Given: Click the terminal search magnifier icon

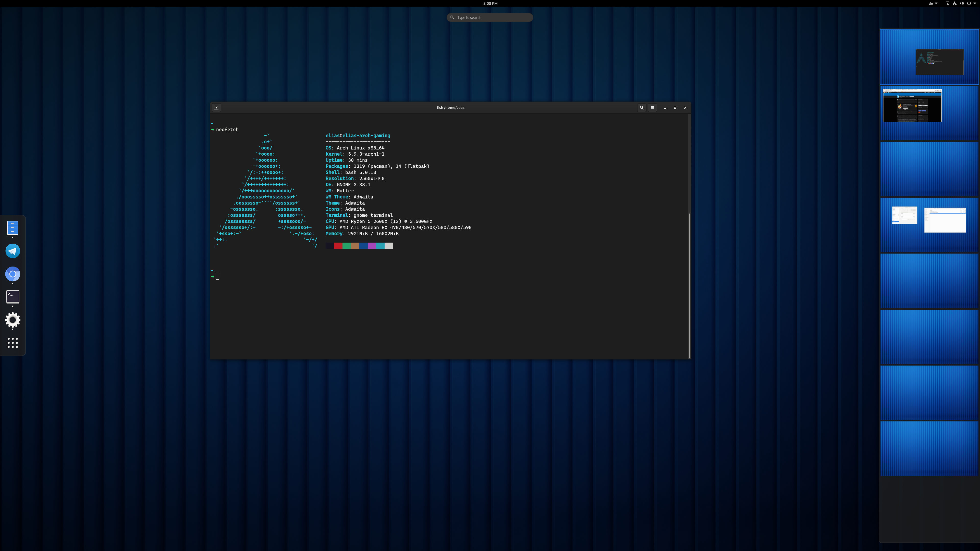Looking at the screenshot, I should point(641,108).
